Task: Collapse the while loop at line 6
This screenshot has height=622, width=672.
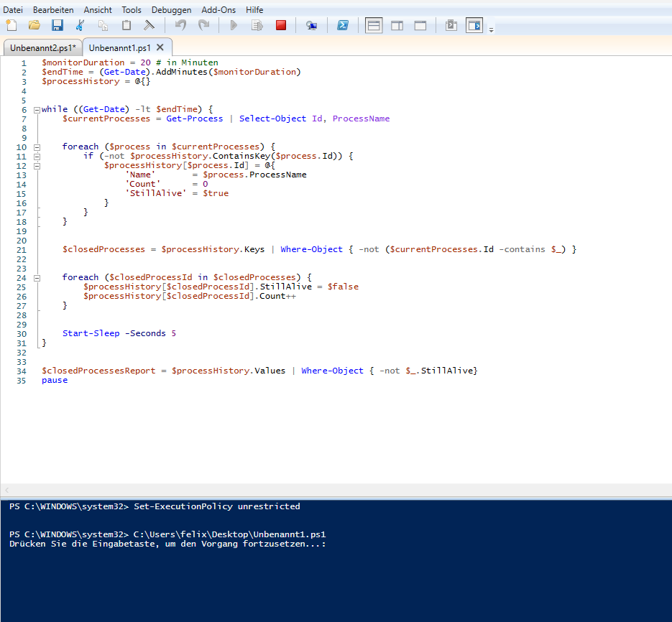Action: tap(37, 110)
